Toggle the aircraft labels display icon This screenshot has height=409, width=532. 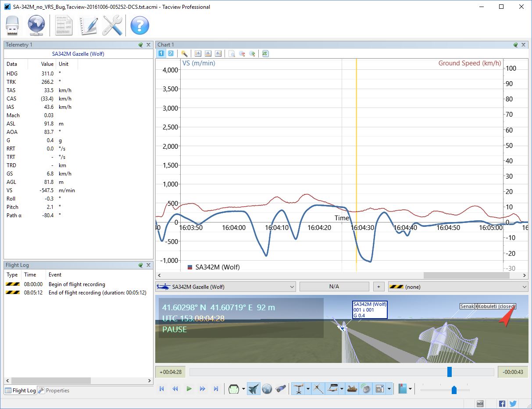pos(332,389)
